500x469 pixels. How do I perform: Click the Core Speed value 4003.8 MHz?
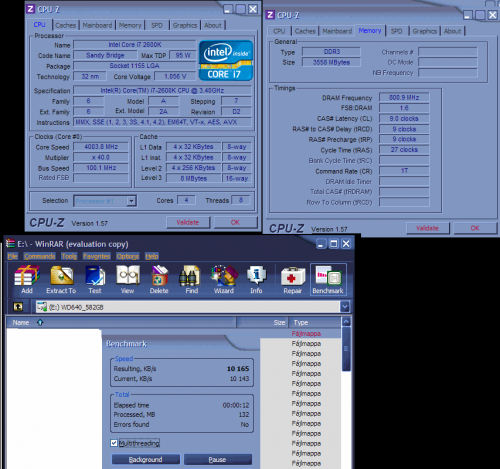coord(101,147)
